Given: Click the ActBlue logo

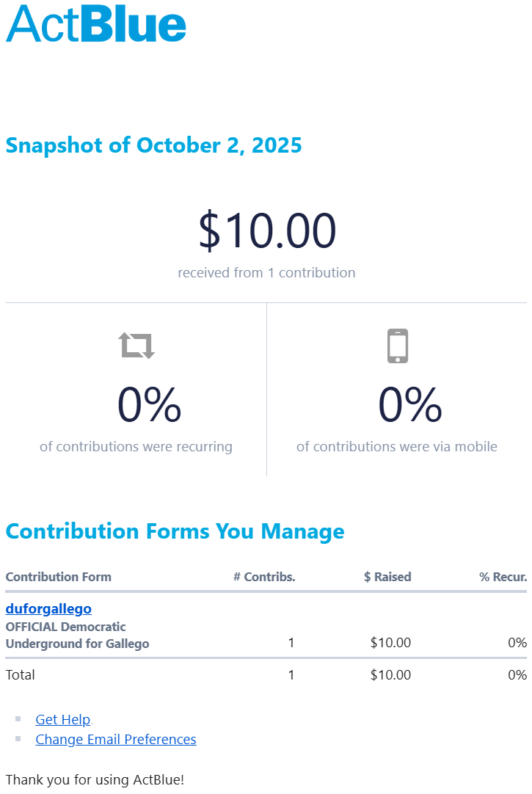Looking at the screenshot, I should point(96,23).
